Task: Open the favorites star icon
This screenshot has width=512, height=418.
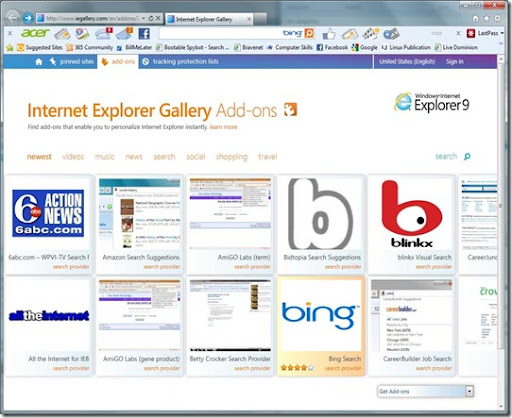Action: 486,18
